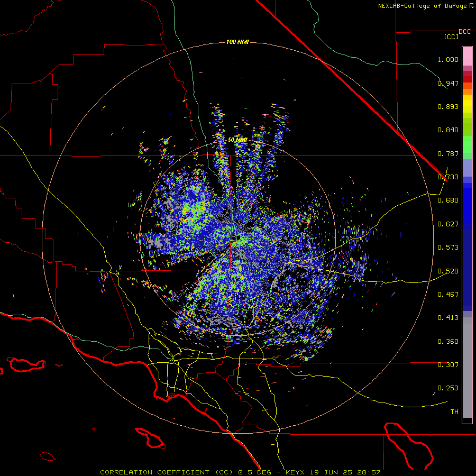Click the 0.627 scale value
Image resolution: width=476 pixels, height=476 pixels.
pos(448,224)
